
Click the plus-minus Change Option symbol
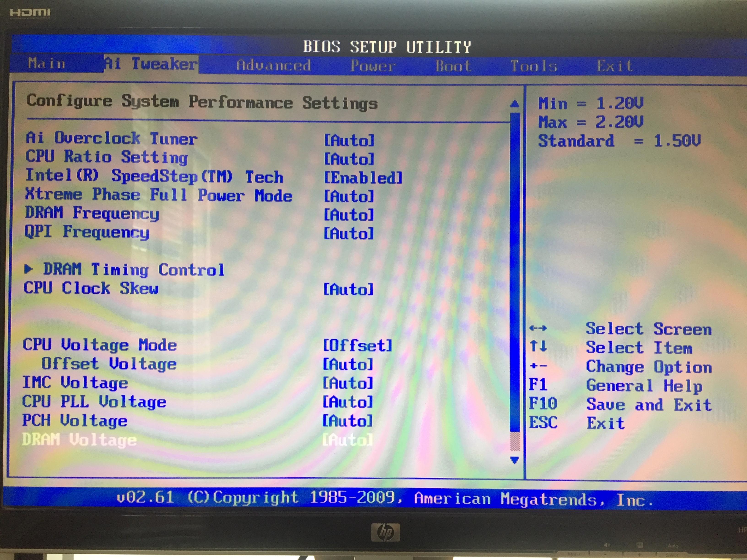[x=538, y=365]
